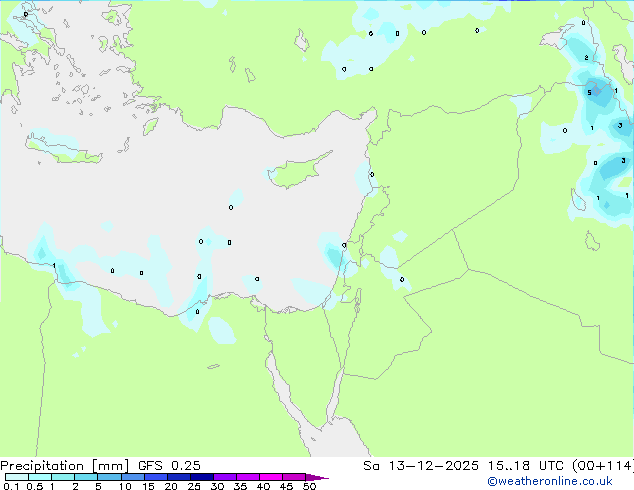The height and width of the screenshot is (490, 634).
Task: Click legend label "50"
Action: click(310, 486)
